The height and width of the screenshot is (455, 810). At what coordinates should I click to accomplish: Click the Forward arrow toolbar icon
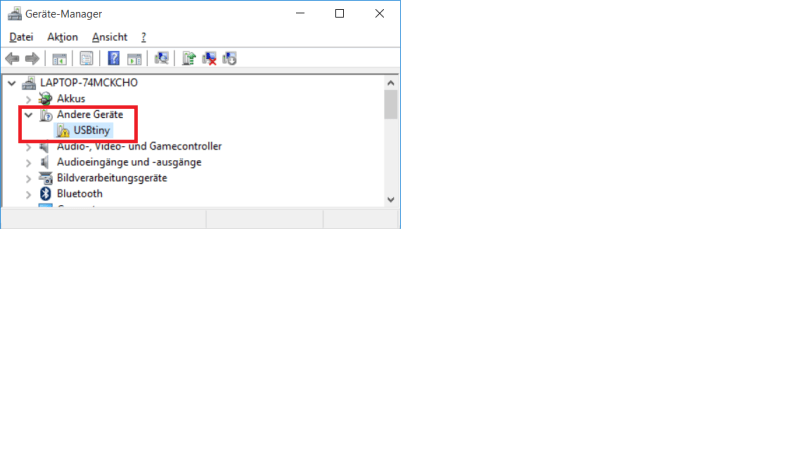click(32, 58)
